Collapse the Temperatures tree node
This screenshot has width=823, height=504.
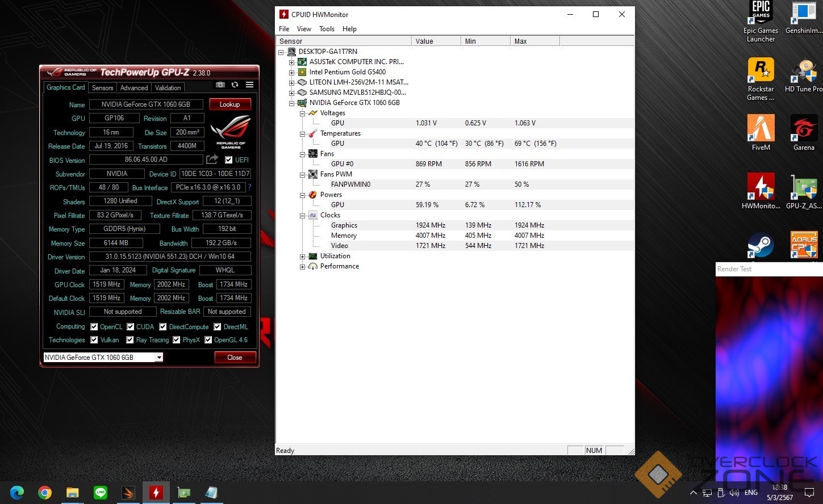pyautogui.click(x=303, y=134)
